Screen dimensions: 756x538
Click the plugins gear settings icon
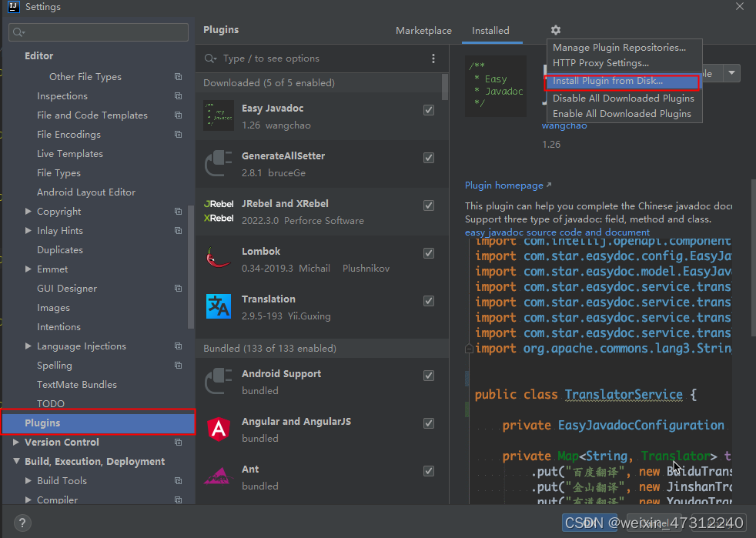(x=555, y=30)
